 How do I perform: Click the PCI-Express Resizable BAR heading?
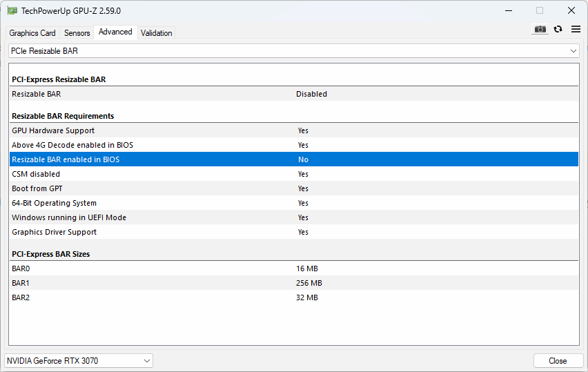point(59,79)
